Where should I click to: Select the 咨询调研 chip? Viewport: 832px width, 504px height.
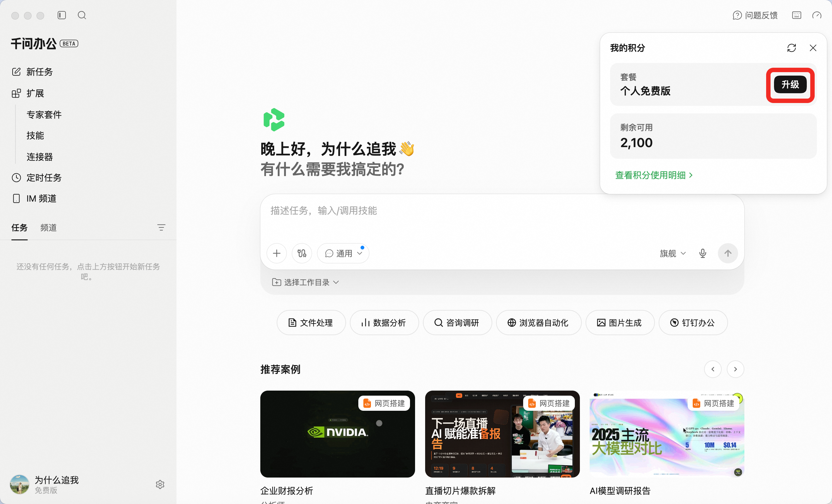457,323
